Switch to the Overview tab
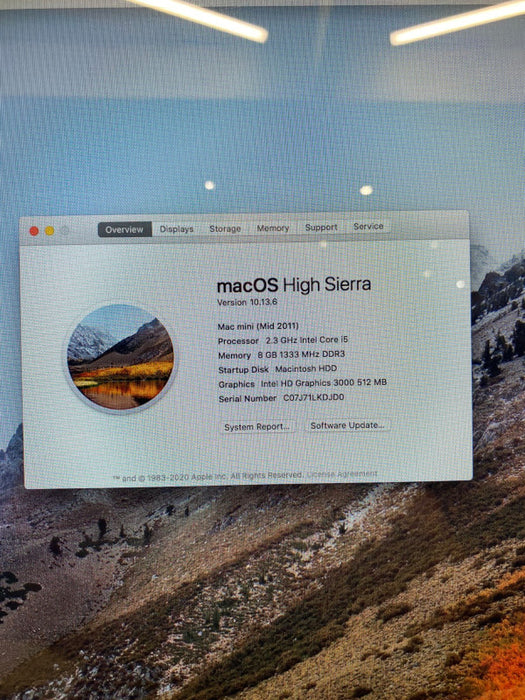The height and width of the screenshot is (700, 525). pos(125,229)
